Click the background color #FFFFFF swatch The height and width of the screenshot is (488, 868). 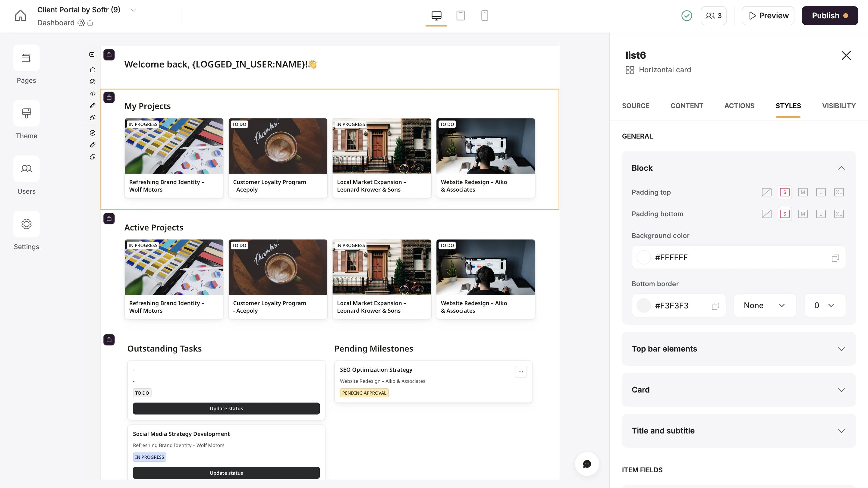[643, 258]
